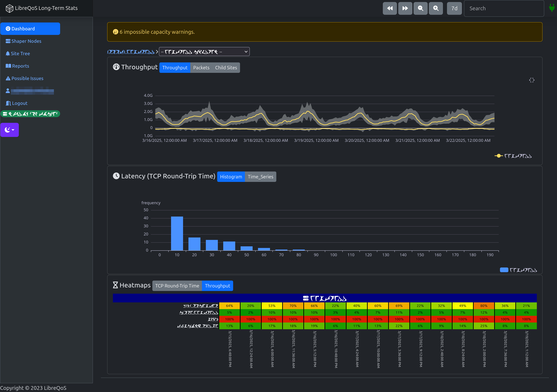Viewport: 557px width, 392px height.
Task: Toggle the throughput chart legend series
Action: (513, 156)
